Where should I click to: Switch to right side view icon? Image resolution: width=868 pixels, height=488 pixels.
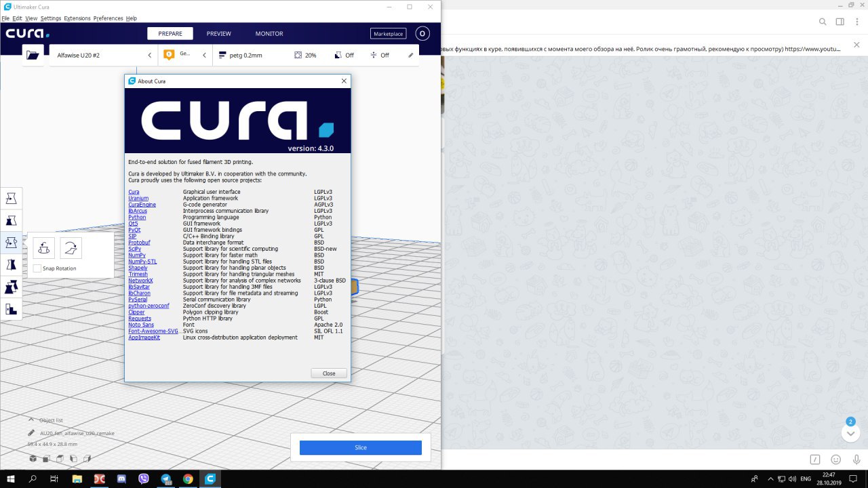pos(87,459)
